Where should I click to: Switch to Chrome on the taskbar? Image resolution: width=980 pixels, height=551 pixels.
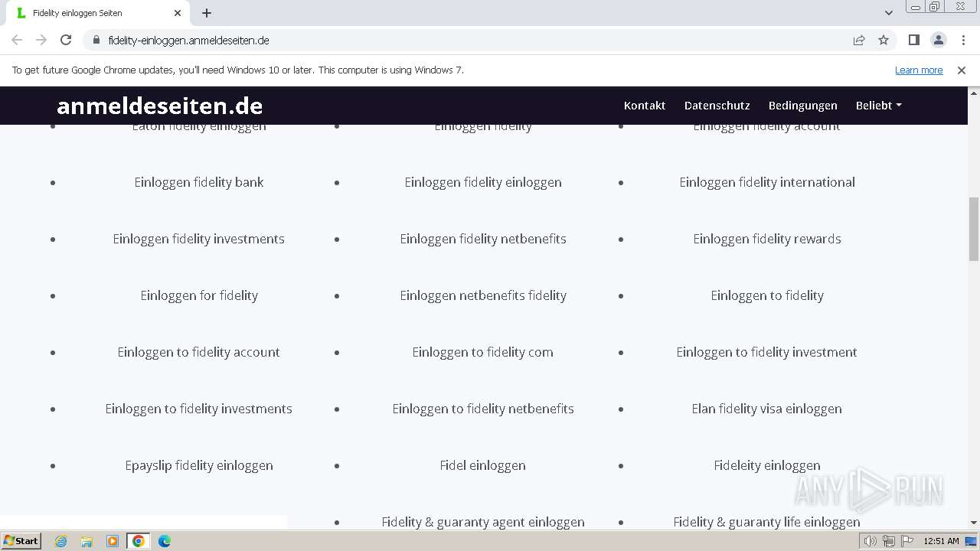(x=139, y=541)
